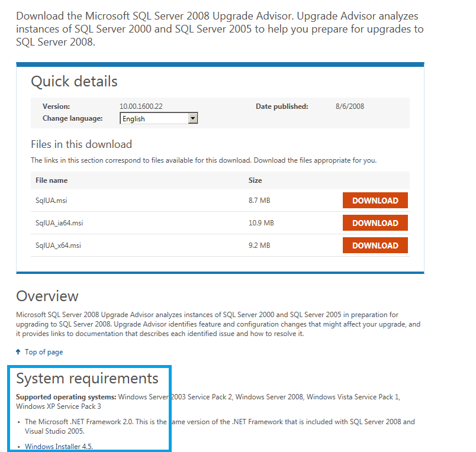Click the Size column header

click(x=255, y=180)
